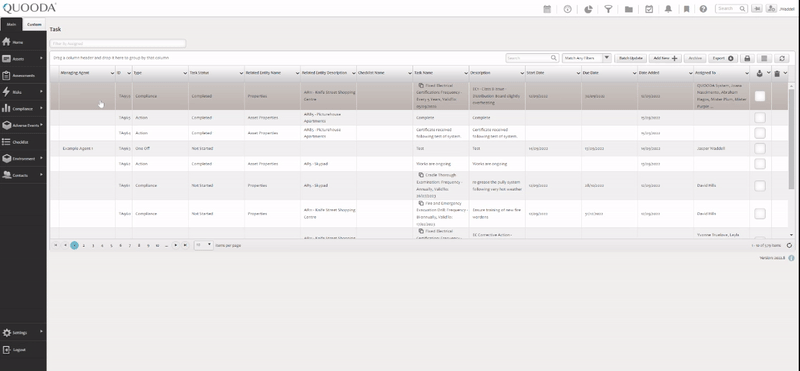Open Managing Agent column filter arrow
The width and height of the screenshot is (800, 371).
coord(112,73)
